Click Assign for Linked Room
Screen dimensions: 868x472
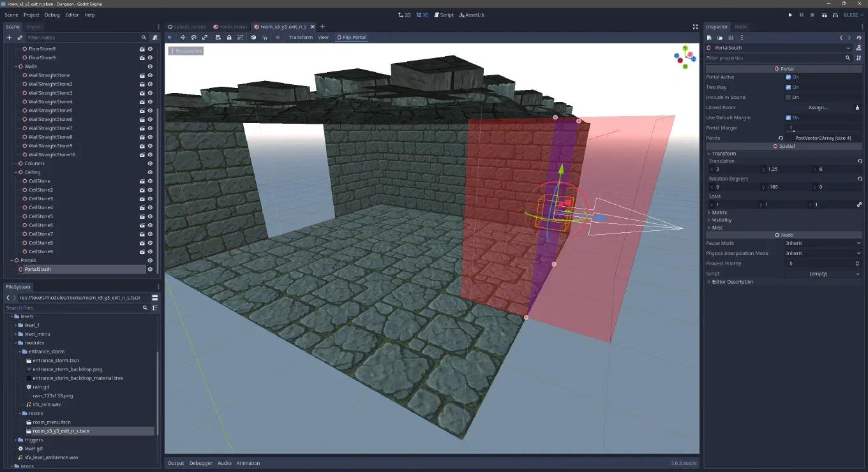click(818, 108)
